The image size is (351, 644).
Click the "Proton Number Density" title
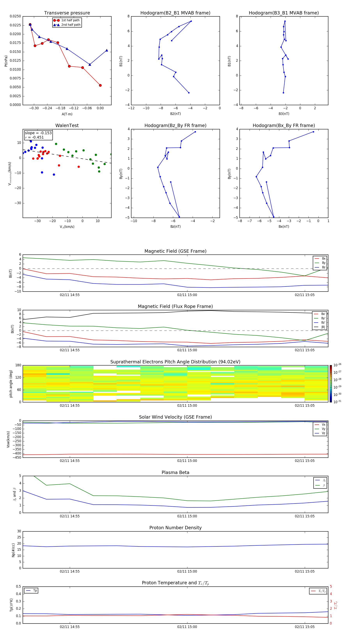point(175,528)
